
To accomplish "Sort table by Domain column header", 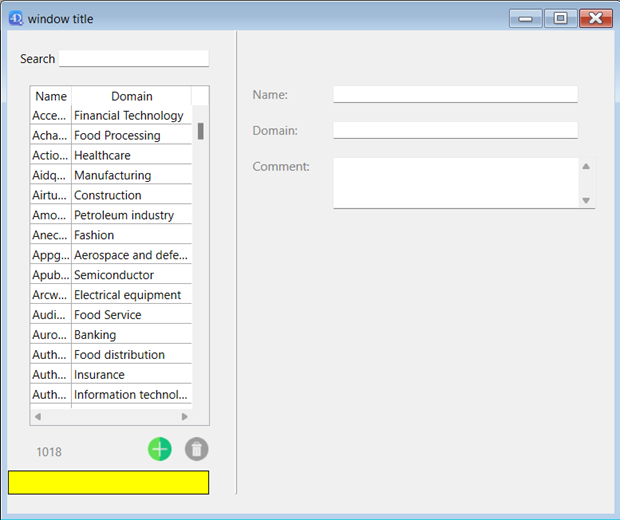I will tap(131, 97).
